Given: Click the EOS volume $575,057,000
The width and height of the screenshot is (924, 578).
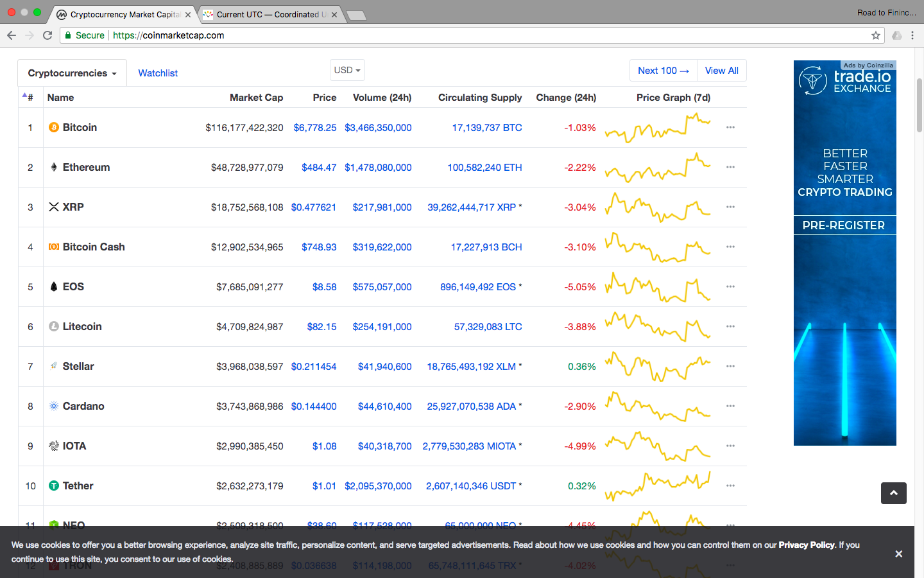Looking at the screenshot, I should (x=382, y=286).
